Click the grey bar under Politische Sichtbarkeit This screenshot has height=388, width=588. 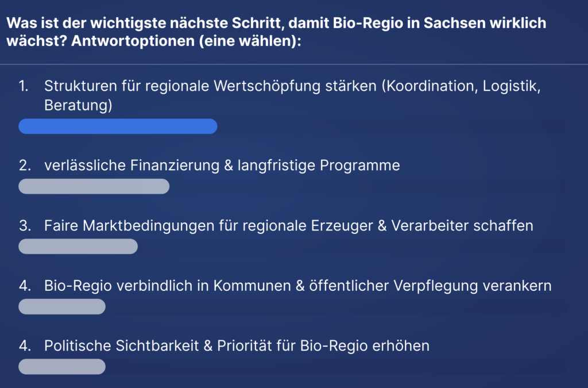point(62,367)
